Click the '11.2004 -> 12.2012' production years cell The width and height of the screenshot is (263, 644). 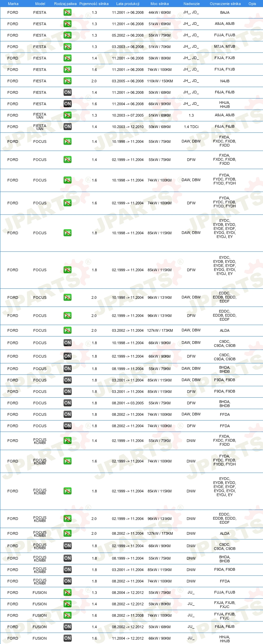128,638
